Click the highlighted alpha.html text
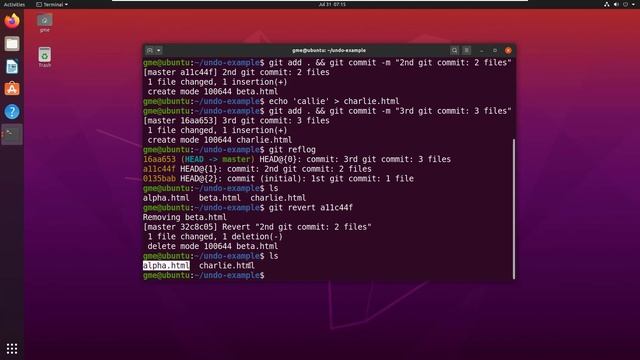Screen dimensions: 640x360 166,266
